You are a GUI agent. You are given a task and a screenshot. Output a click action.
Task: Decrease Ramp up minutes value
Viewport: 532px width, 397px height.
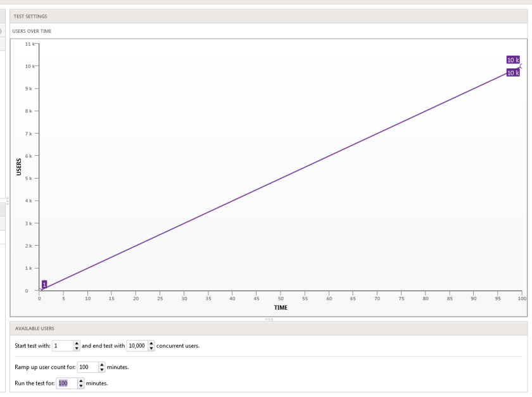point(102,370)
